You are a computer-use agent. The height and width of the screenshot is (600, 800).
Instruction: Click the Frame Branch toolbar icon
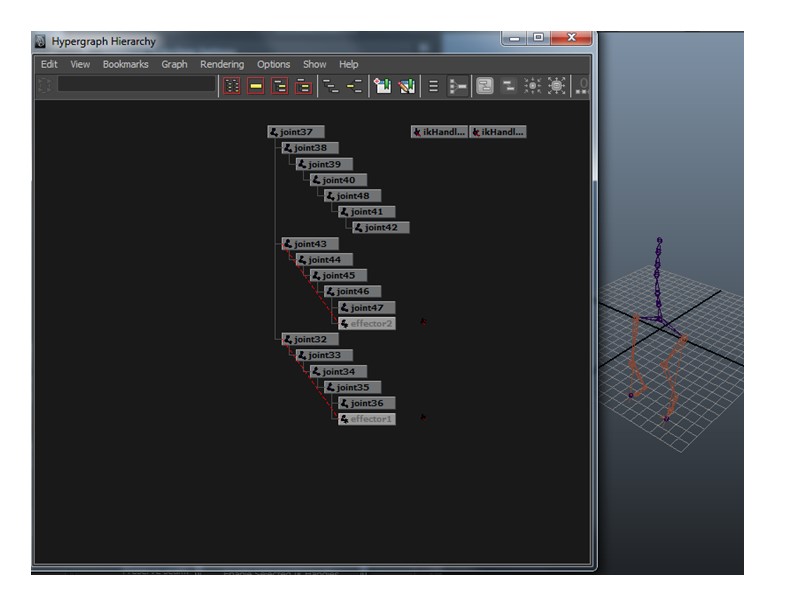(304, 86)
